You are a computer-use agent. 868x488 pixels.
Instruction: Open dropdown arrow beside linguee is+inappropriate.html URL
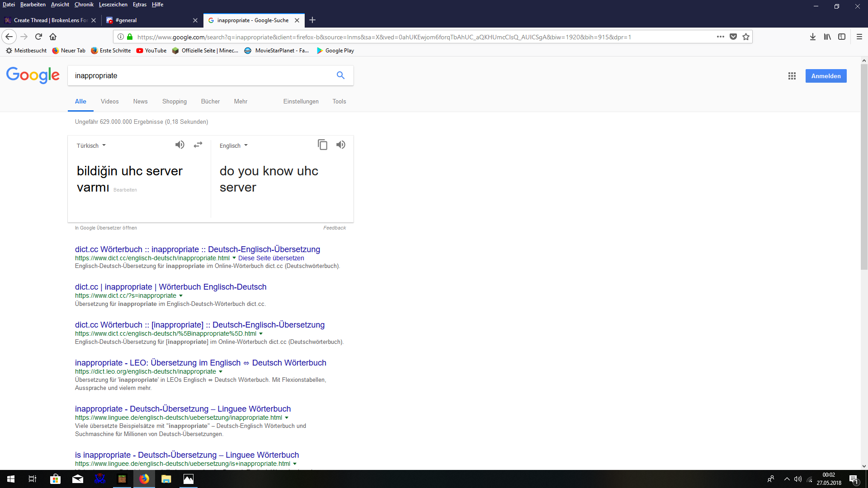(295, 464)
